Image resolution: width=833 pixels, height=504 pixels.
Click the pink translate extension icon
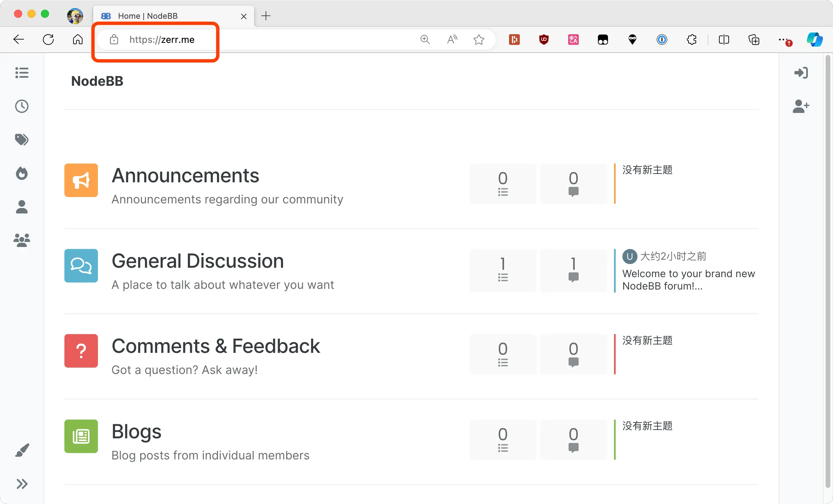coord(573,40)
